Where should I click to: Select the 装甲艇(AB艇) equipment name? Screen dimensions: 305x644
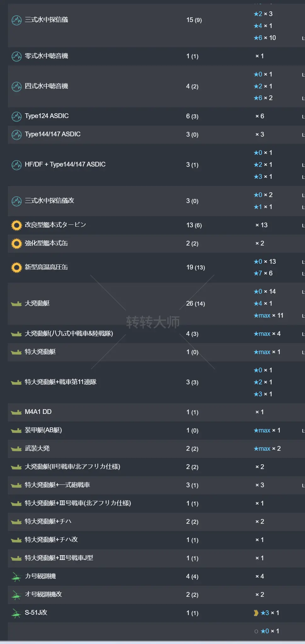click(43, 430)
